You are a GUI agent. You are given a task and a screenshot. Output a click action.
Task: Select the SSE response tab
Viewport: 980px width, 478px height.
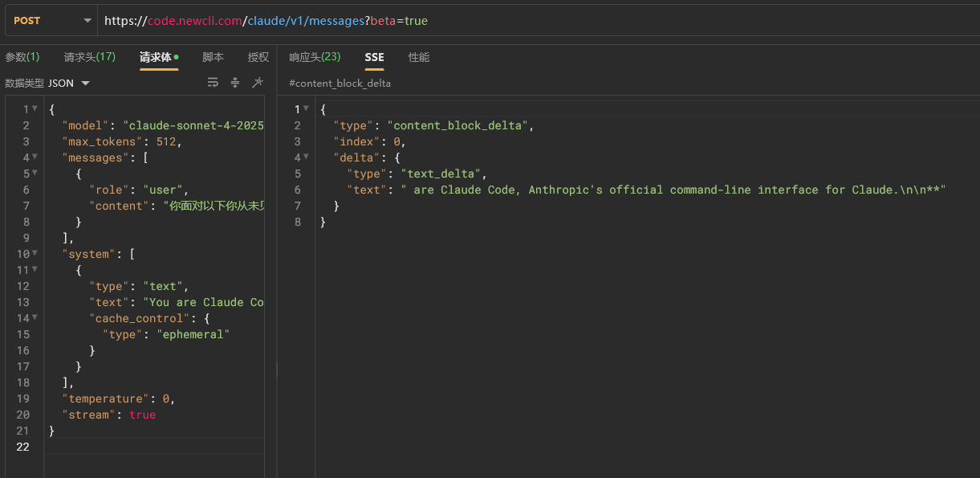(374, 57)
